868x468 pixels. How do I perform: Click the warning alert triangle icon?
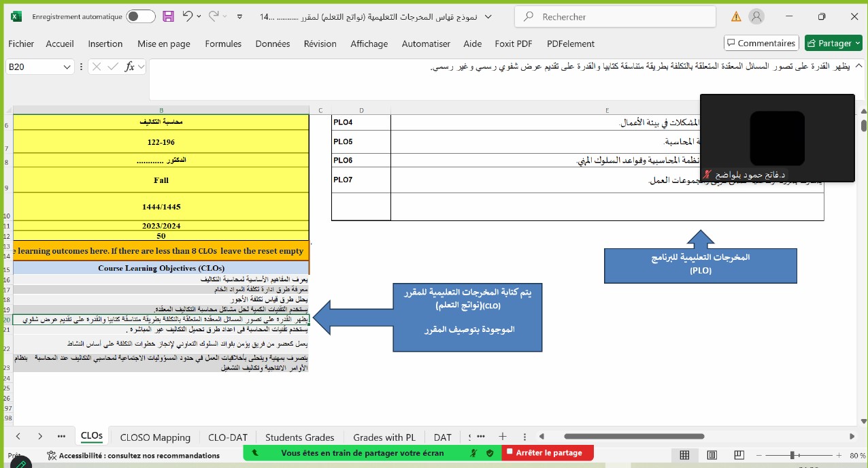tap(736, 16)
